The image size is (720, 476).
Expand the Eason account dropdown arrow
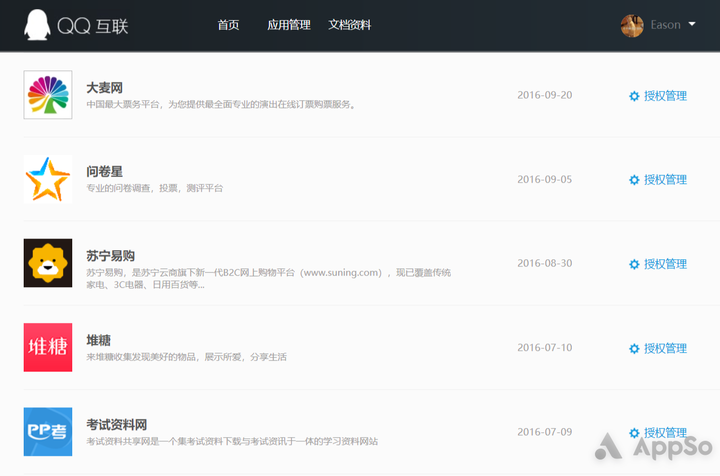692,24
